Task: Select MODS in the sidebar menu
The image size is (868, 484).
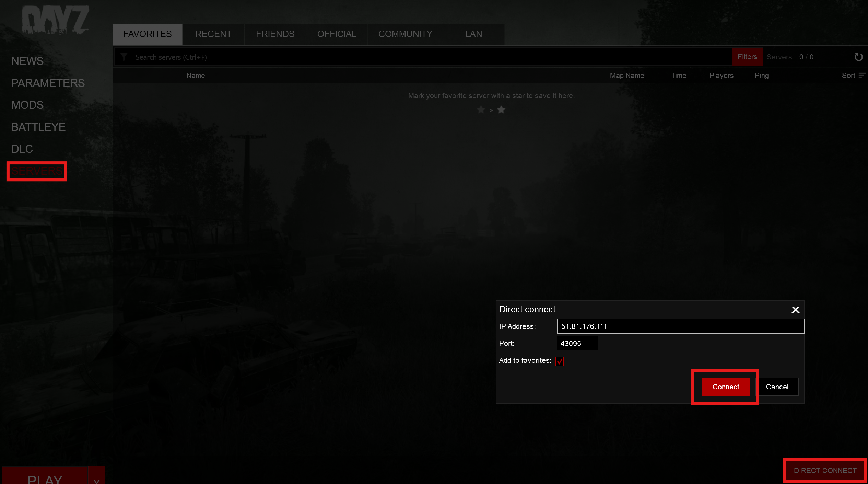Action: (x=27, y=105)
